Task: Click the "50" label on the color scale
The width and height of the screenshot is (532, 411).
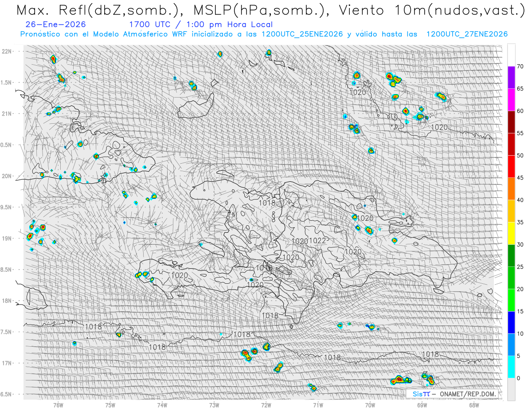Action: (x=520, y=156)
